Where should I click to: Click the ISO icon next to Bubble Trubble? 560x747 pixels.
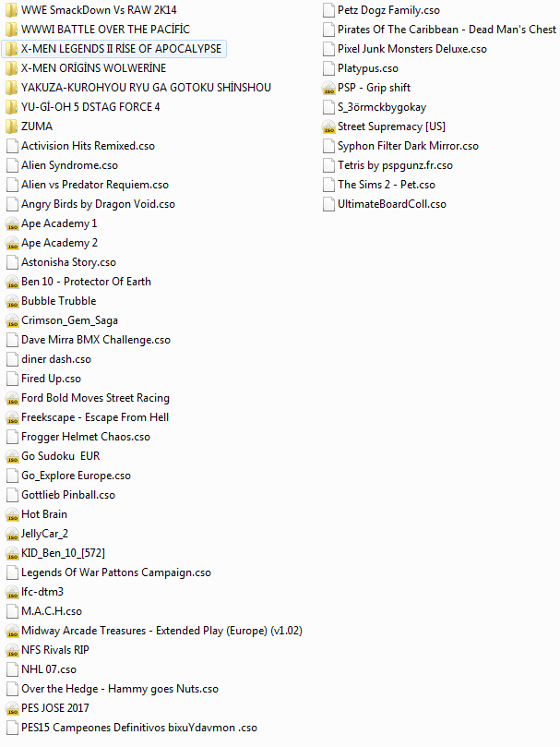point(12,301)
